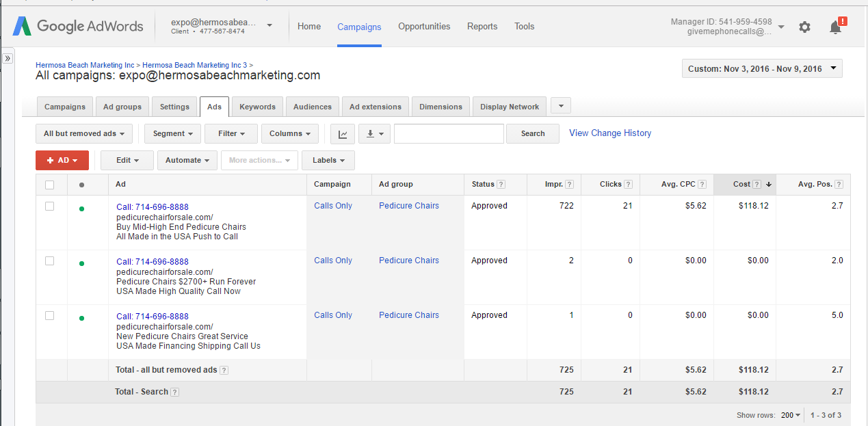Click help icon next to Impr. column

[x=569, y=185]
